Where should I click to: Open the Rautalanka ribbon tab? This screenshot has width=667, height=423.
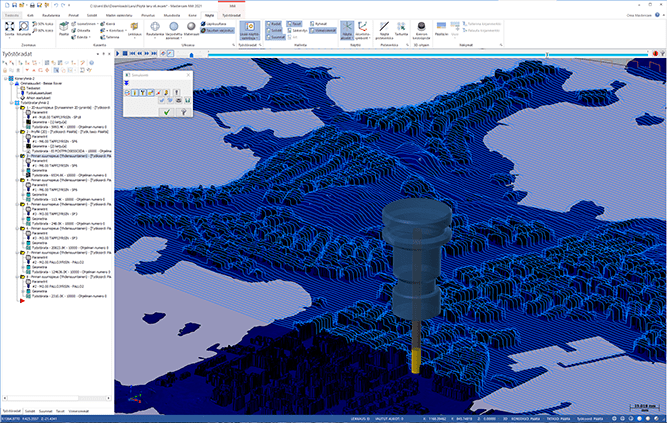pyautogui.click(x=51, y=15)
